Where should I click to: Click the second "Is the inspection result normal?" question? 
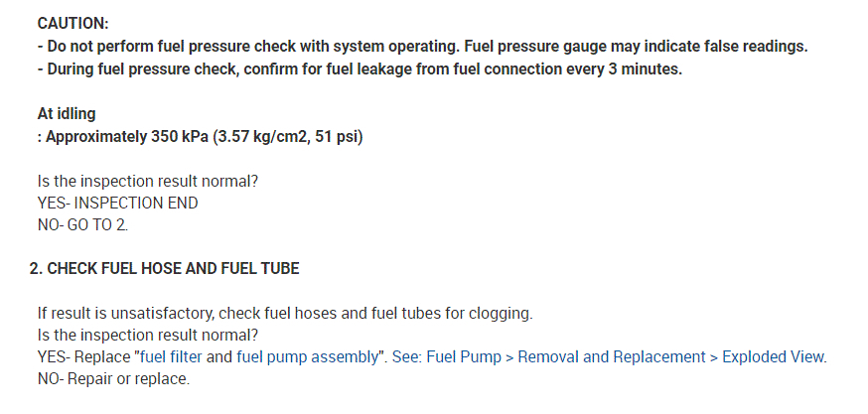click(x=148, y=335)
